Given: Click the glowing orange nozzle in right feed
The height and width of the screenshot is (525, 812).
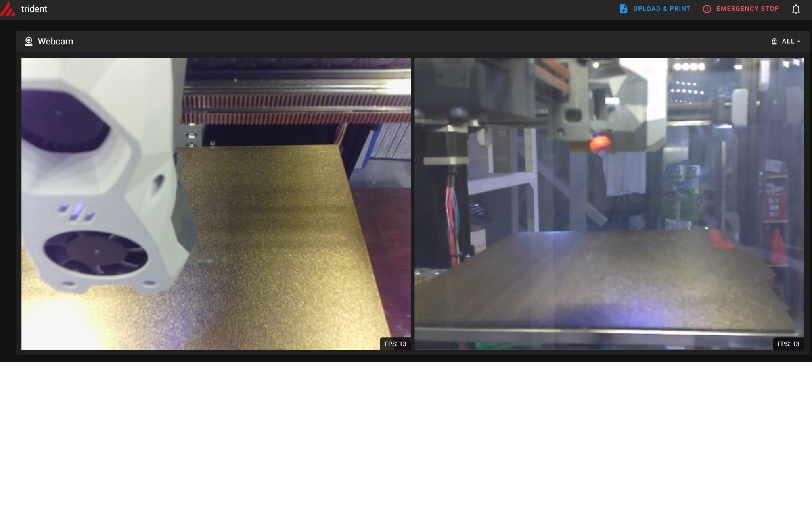Looking at the screenshot, I should coord(599,143).
